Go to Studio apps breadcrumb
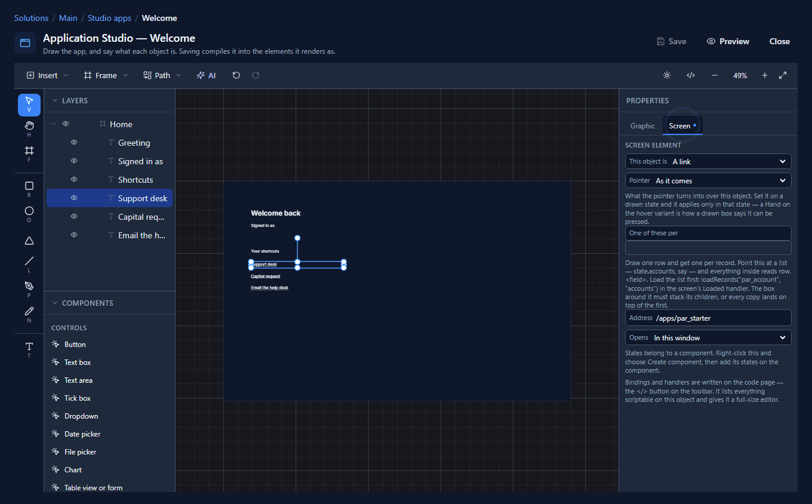 coord(109,19)
